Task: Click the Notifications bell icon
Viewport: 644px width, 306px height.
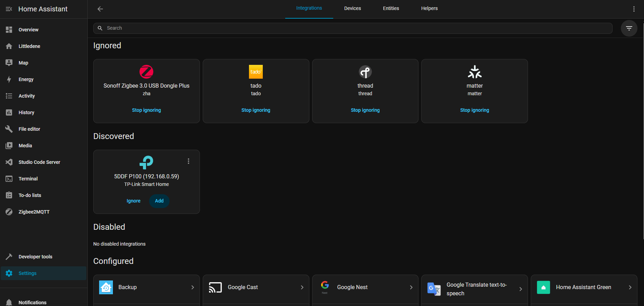Action: [x=9, y=302]
